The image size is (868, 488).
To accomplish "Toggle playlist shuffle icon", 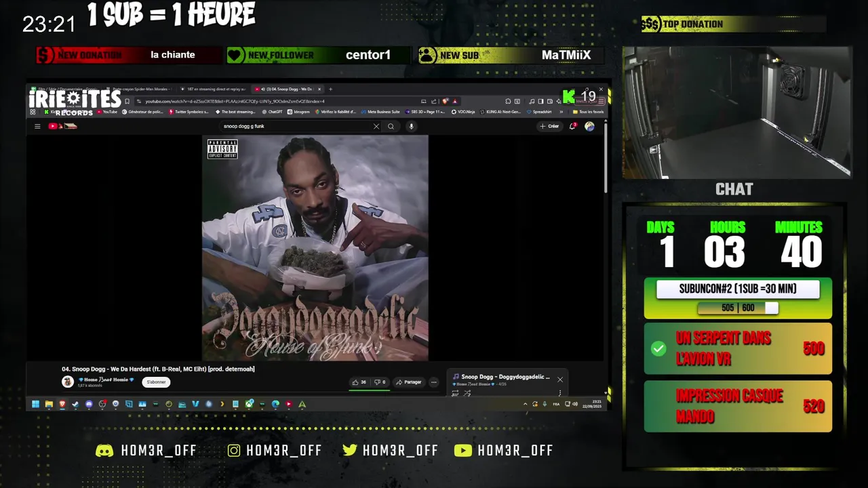I will click(467, 393).
